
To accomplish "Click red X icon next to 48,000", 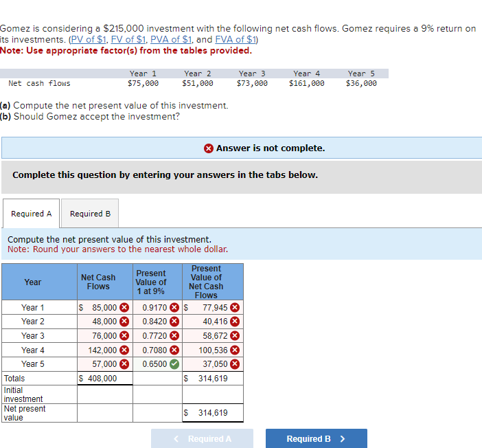I will pyautogui.click(x=124, y=322).
